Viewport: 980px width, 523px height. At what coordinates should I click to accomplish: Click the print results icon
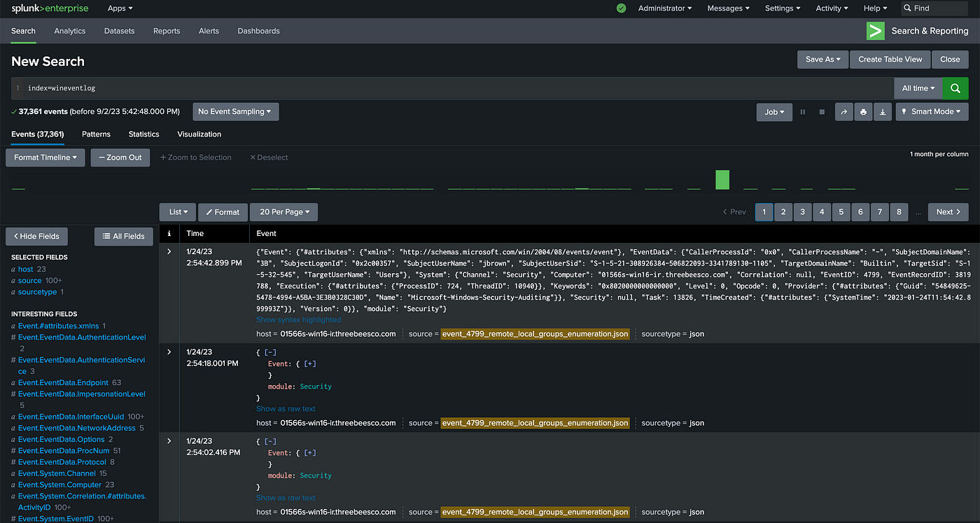point(863,112)
